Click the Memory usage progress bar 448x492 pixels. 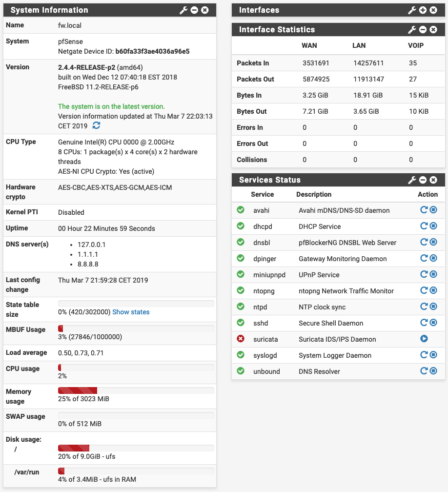(x=136, y=390)
